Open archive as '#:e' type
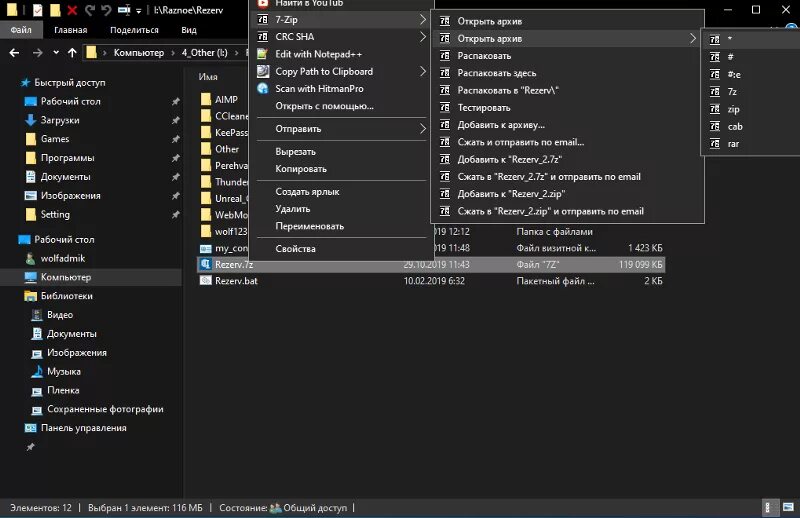The height and width of the screenshot is (518, 800). click(x=751, y=75)
